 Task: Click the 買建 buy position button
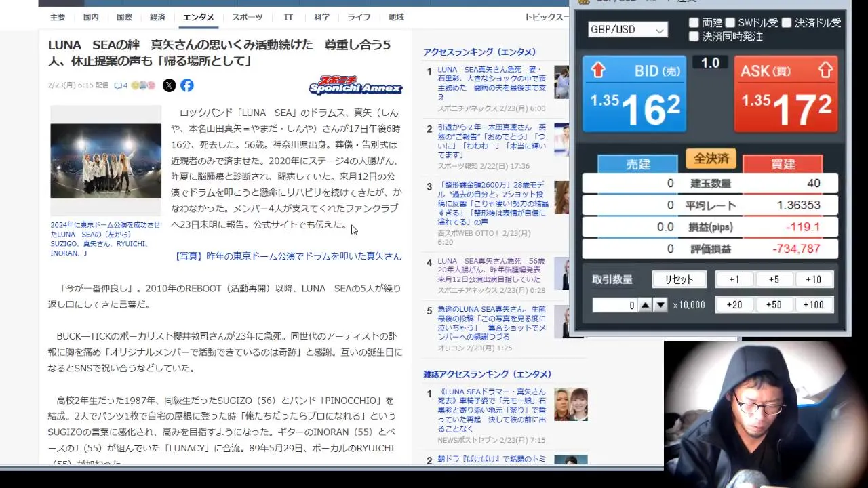783,164
